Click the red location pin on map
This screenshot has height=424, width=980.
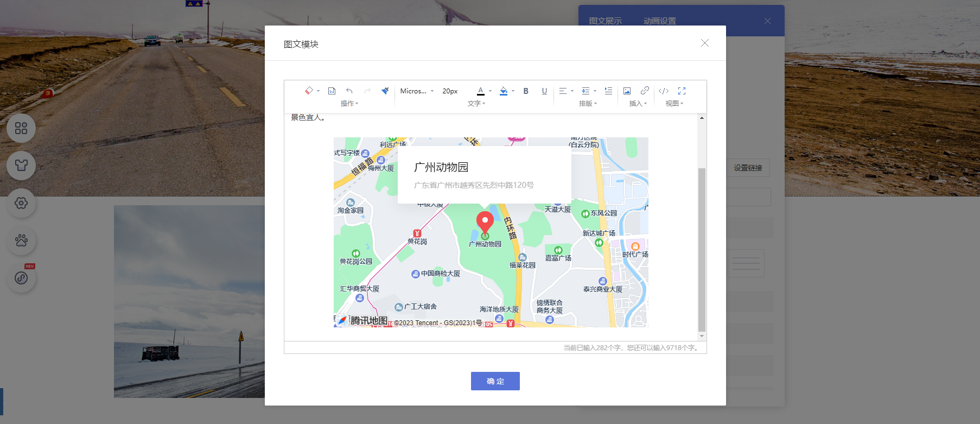pyautogui.click(x=485, y=222)
